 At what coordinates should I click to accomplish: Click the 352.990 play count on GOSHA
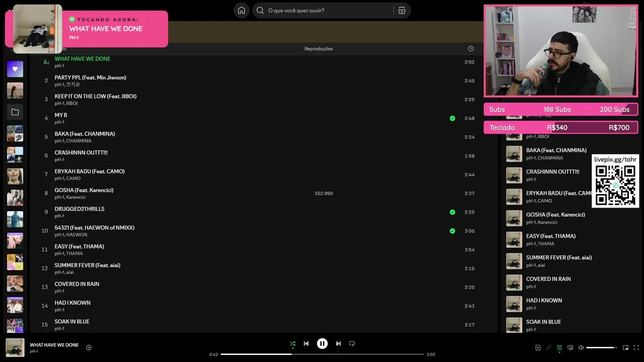[324, 194]
